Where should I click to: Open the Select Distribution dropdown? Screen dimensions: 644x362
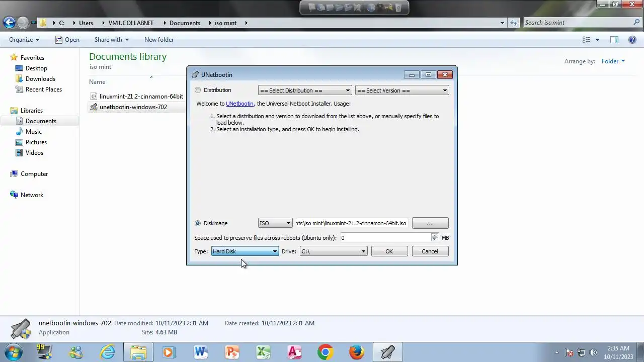305,90
